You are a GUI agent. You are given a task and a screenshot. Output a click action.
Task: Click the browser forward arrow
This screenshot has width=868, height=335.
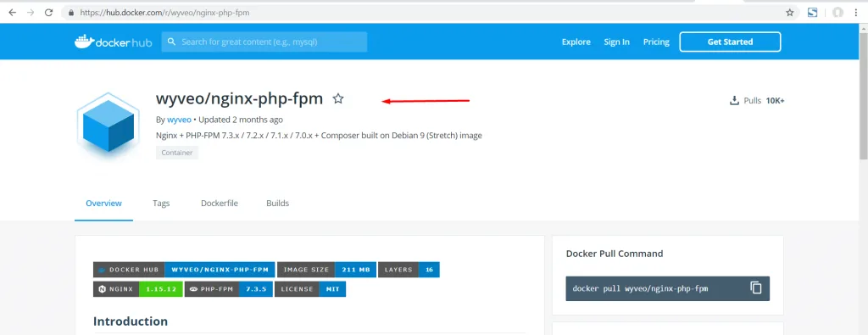tap(31, 12)
